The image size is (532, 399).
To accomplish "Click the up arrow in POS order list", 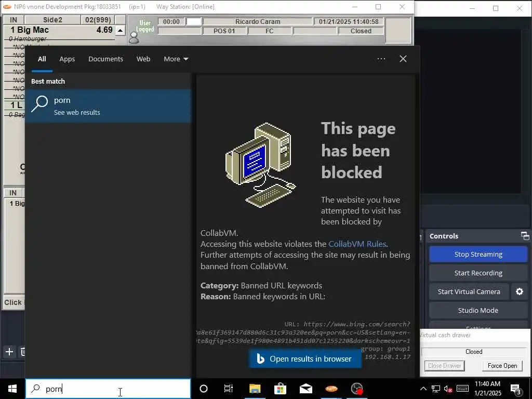I will click(120, 31).
